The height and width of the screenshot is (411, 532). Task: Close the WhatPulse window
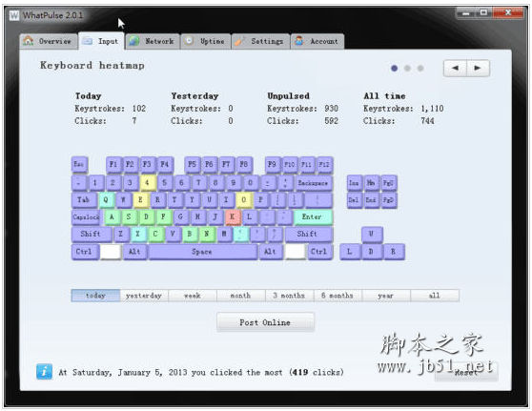point(508,13)
